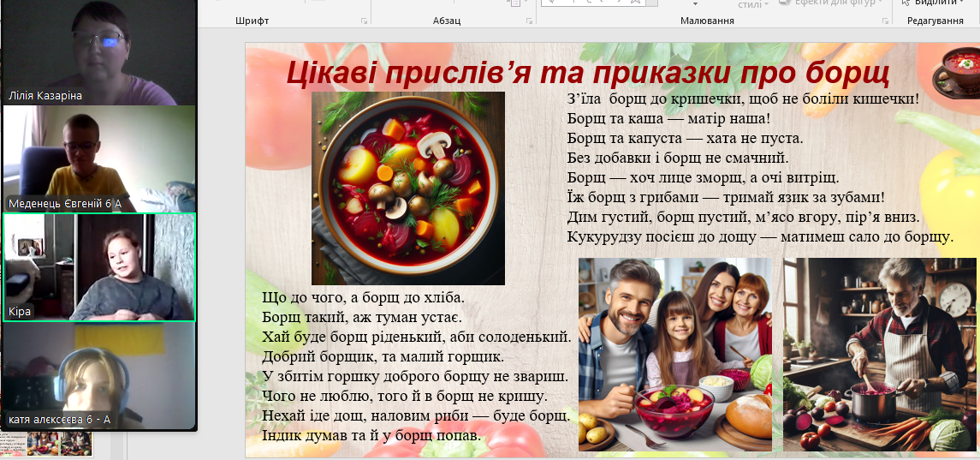The image size is (980, 460).
Task: Click the Лілія Казаріна name label
Action: tap(45, 96)
